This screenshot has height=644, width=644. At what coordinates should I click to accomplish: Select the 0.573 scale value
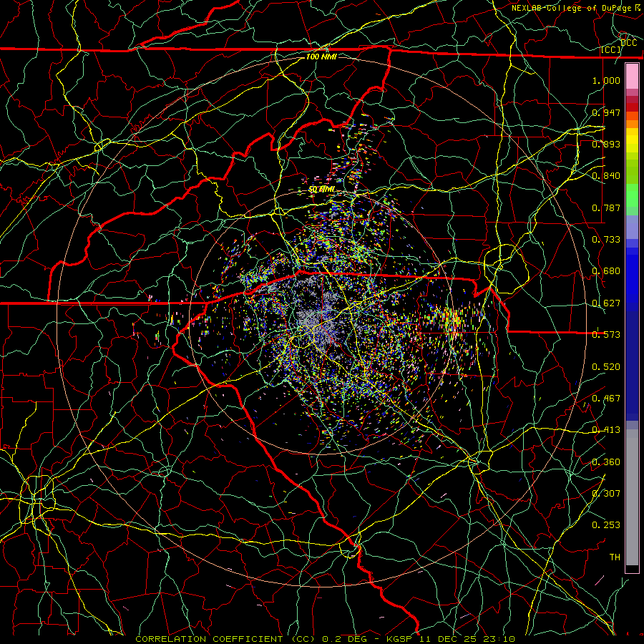[x=606, y=335]
